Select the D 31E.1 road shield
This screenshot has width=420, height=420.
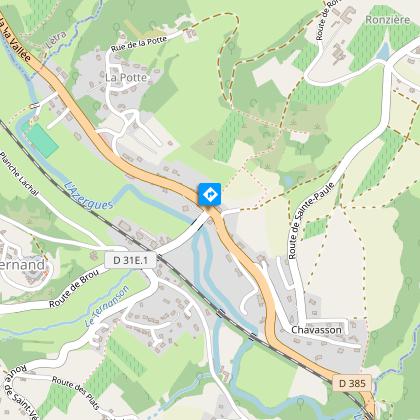pyautogui.click(x=130, y=260)
